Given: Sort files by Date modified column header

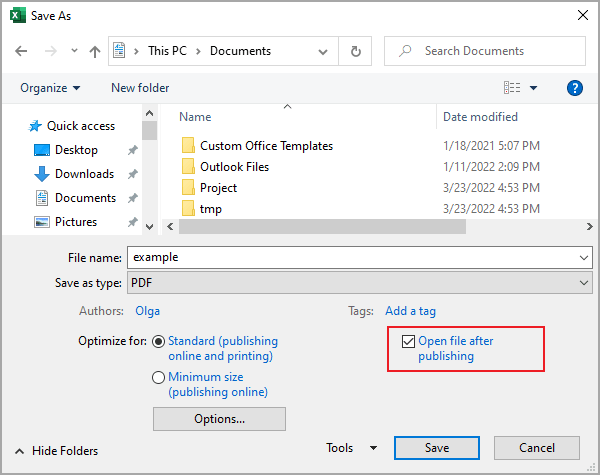Looking at the screenshot, I should coord(480,117).
